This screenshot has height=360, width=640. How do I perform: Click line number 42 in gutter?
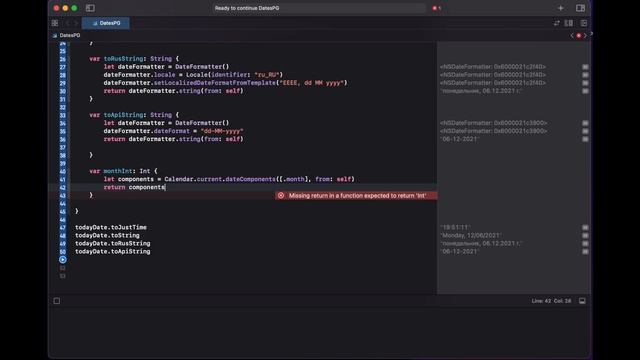tap(62, 187)
